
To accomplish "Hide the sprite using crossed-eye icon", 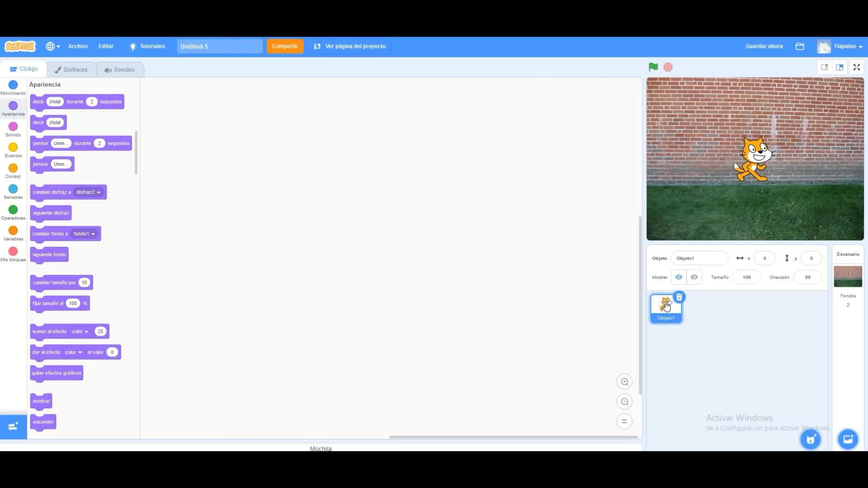I will [x=694, y=277].
